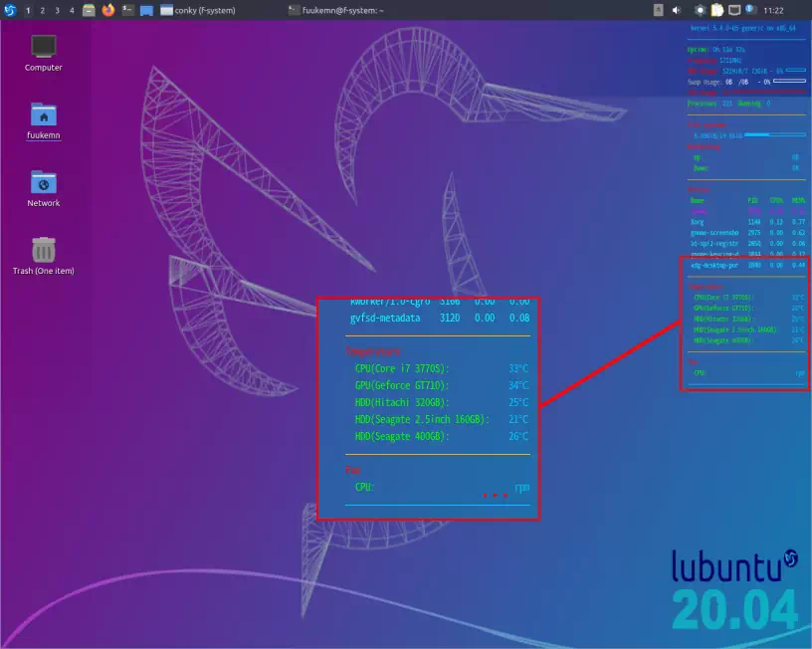Select the fuukemn home folder icon
This screenshot has height=649, width=812.
point(44,120)
